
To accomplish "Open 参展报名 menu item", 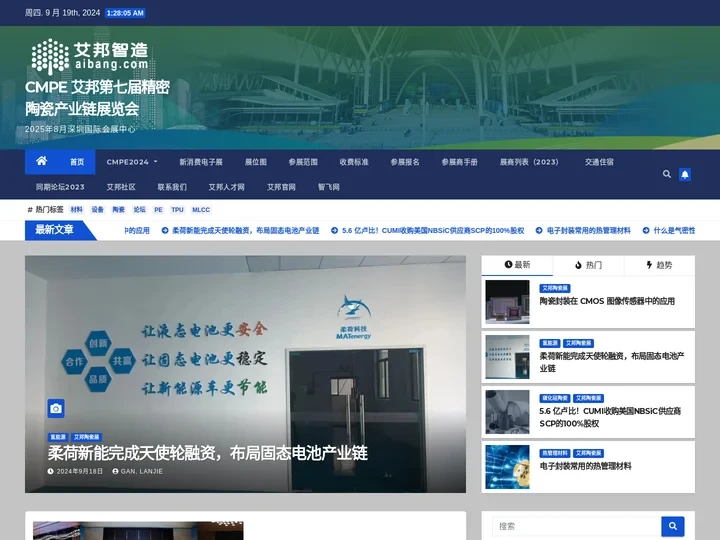I will pos(405,162).
